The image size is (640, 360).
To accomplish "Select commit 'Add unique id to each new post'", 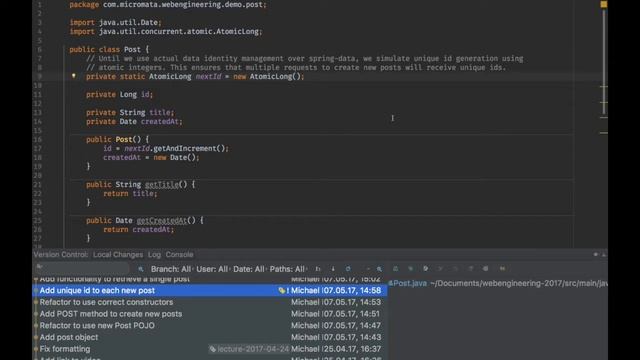I will point(209,291).
